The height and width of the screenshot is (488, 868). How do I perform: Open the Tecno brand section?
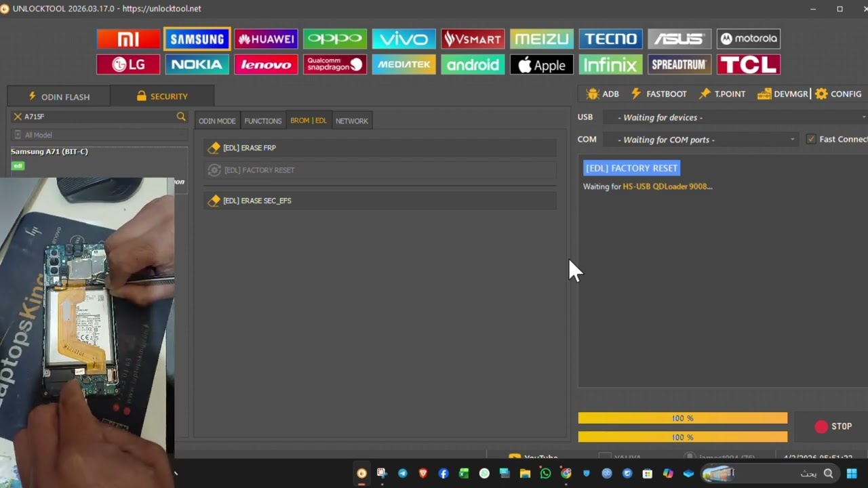pos(610,39)
